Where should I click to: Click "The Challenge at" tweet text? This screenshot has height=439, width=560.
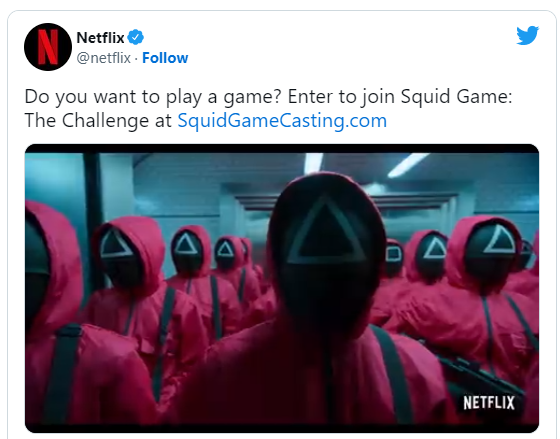98,120
